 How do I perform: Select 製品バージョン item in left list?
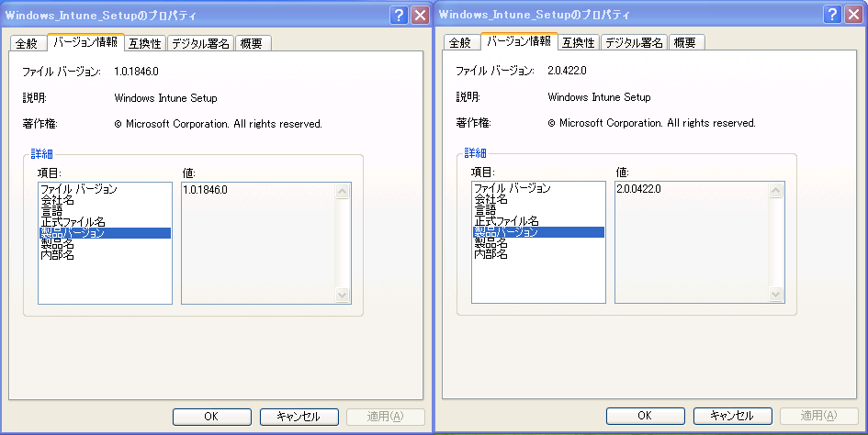(106, 233)
